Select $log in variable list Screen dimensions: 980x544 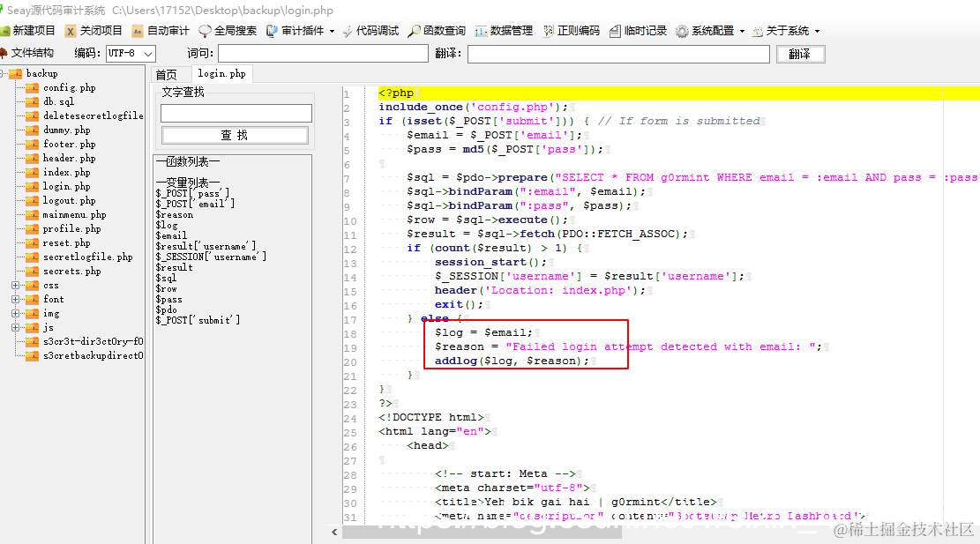click(x=167, y=225)
